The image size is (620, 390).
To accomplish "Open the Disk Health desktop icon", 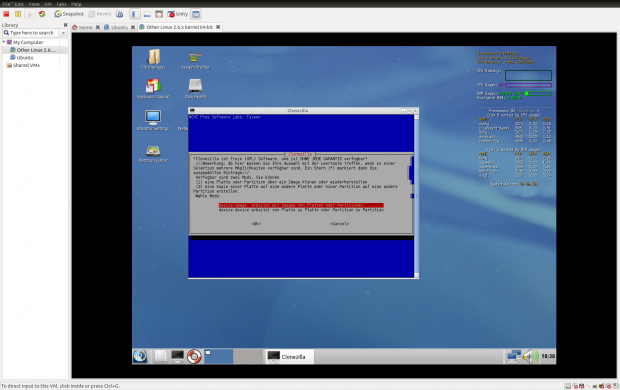I will coord(195,89).
